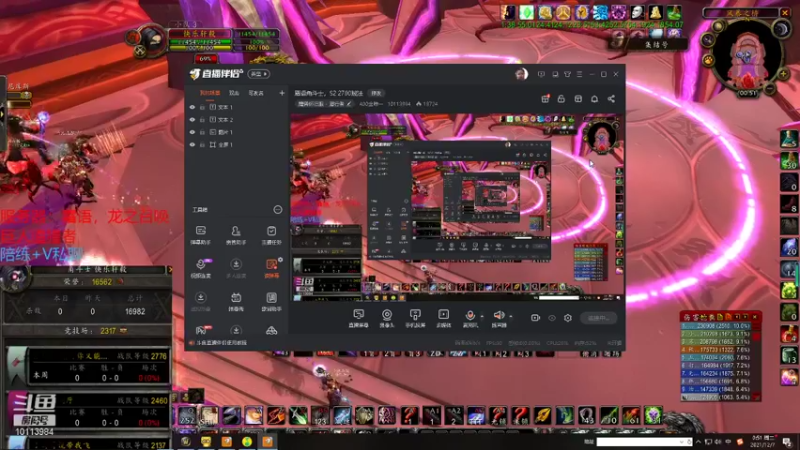
Task: Add a camera source (摄像头)
Action: [387, 318]
